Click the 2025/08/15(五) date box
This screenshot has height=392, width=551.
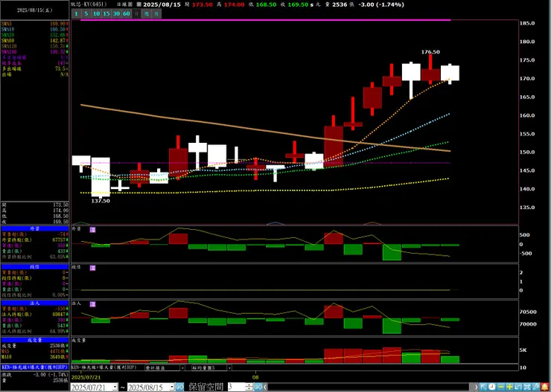(35, 10)
